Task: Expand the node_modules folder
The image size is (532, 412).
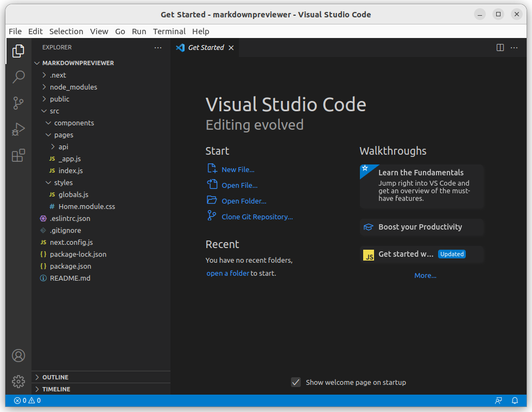Action: 44,87
